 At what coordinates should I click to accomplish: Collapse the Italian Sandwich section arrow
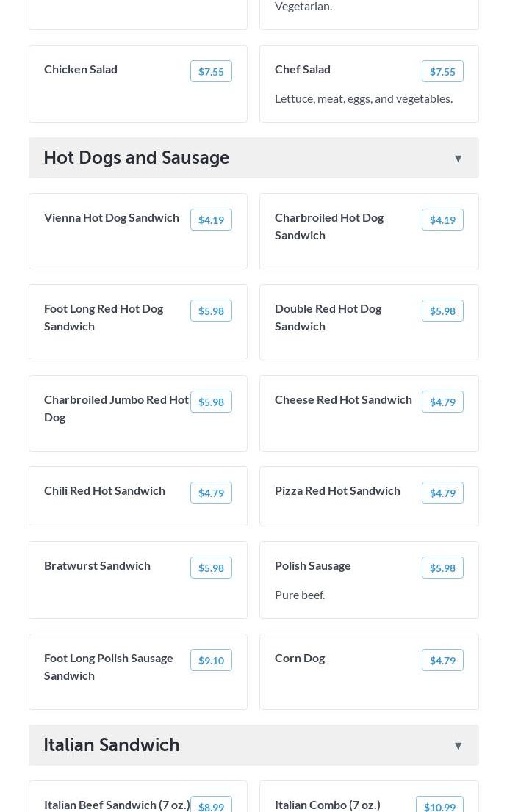(458, 746)
